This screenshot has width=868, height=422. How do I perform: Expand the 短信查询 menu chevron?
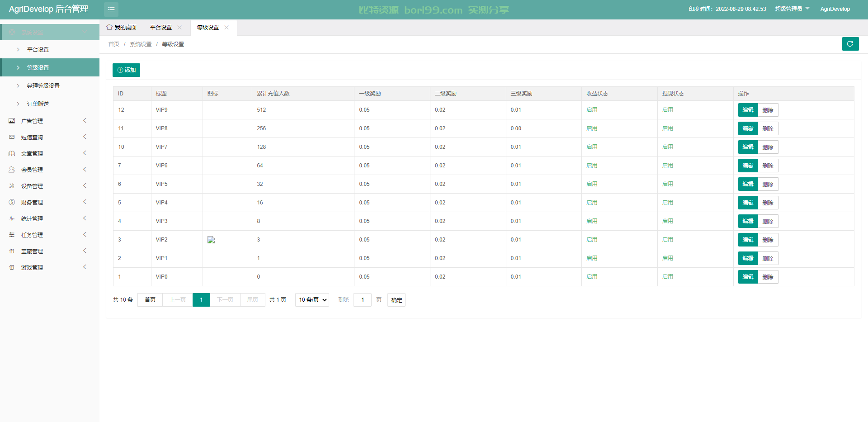[x=85, y=137]
